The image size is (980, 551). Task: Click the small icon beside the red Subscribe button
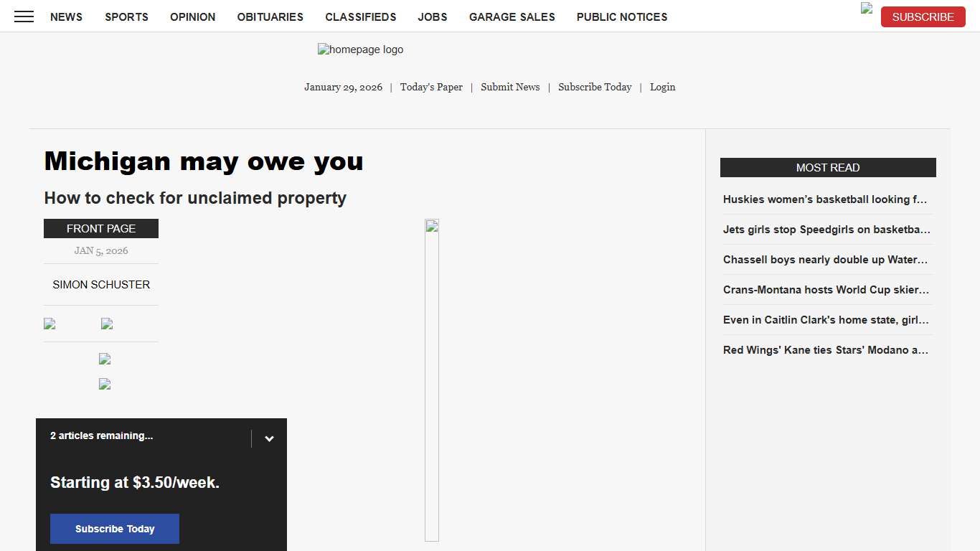coord(867,9)
